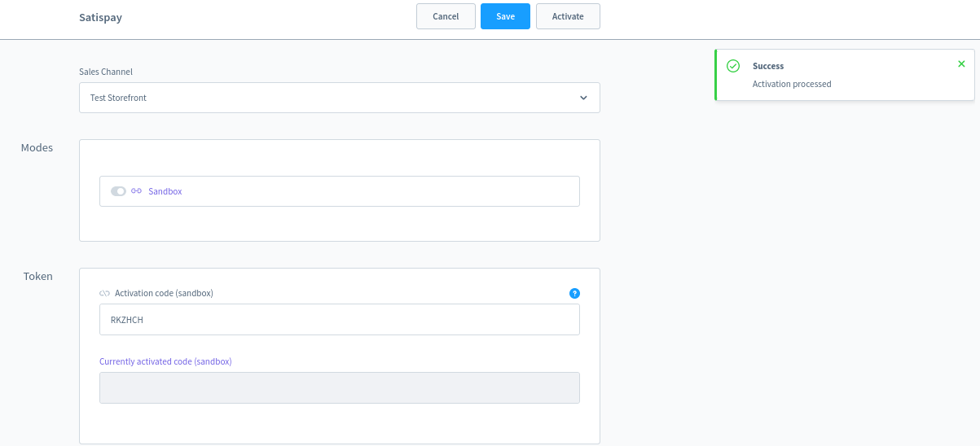Click 'Activation processed' notification text
This screenshot has width=980, height=446.
point(792,84)
